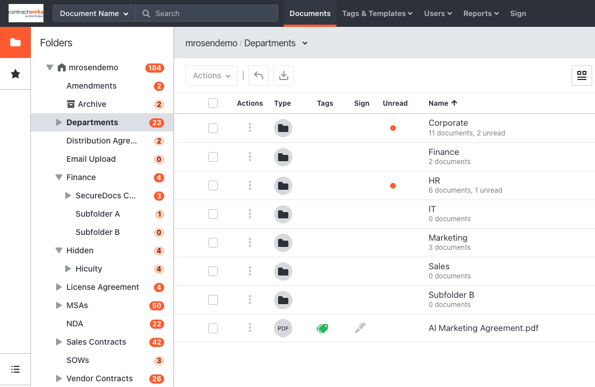Open the Corporate folder name link
Viewport: 595px width, 387px height.
coord(448,123)
